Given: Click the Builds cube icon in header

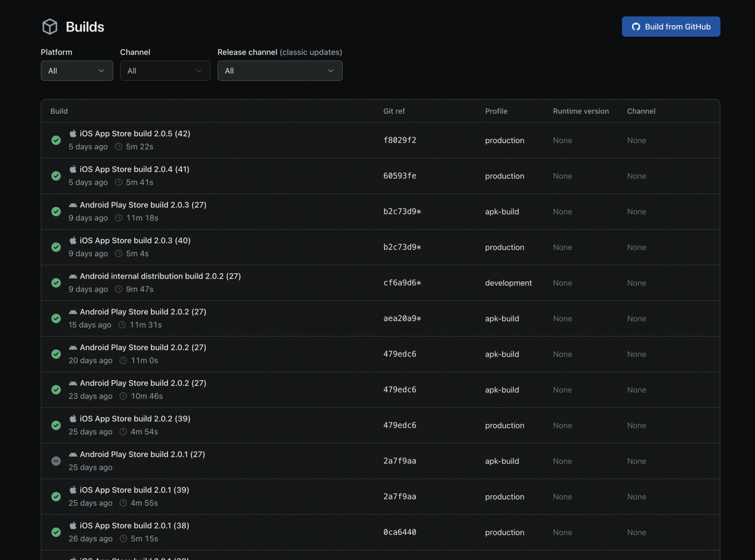Looking at the screenshot, I should click(50, 27).
